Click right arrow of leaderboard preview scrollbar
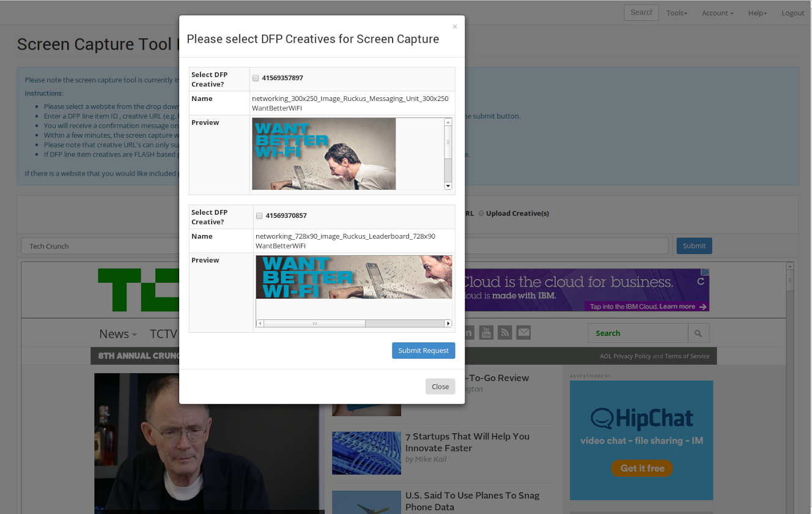812x514 pixels. (x=448, y=323)
